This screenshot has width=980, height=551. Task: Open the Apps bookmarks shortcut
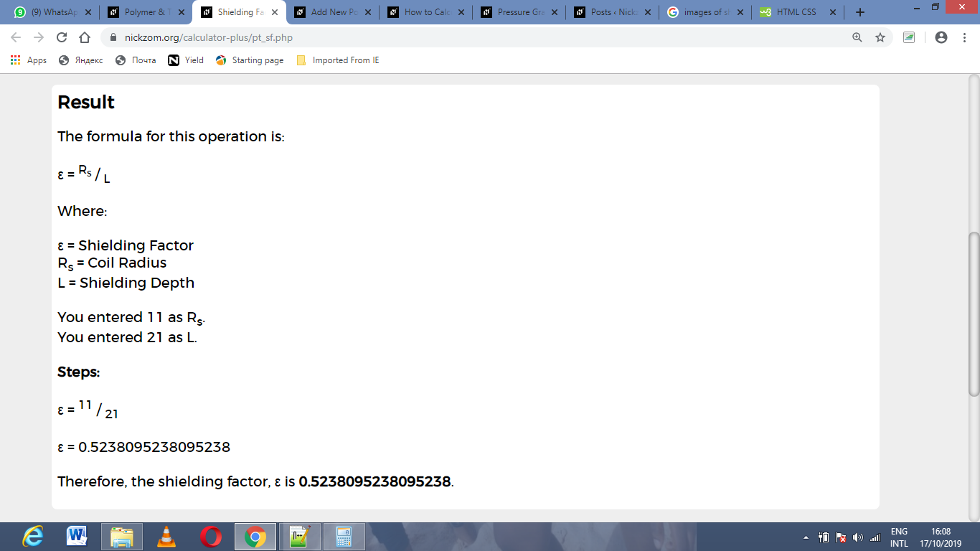29,60
